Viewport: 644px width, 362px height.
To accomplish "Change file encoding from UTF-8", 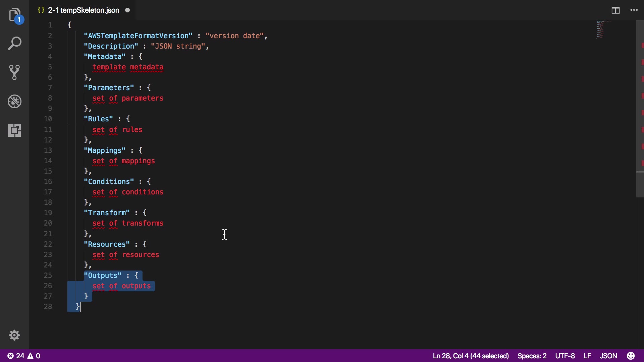I will pos(565,356).
